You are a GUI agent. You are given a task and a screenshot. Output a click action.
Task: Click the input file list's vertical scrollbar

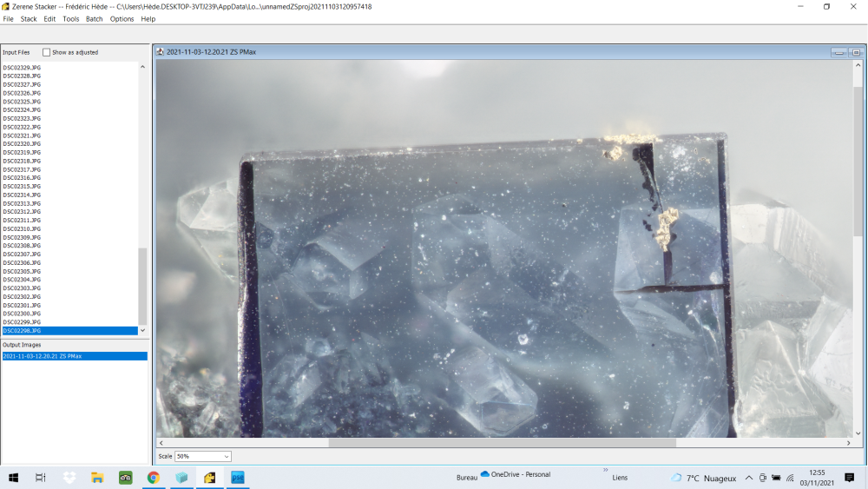[x=143, y=285]
